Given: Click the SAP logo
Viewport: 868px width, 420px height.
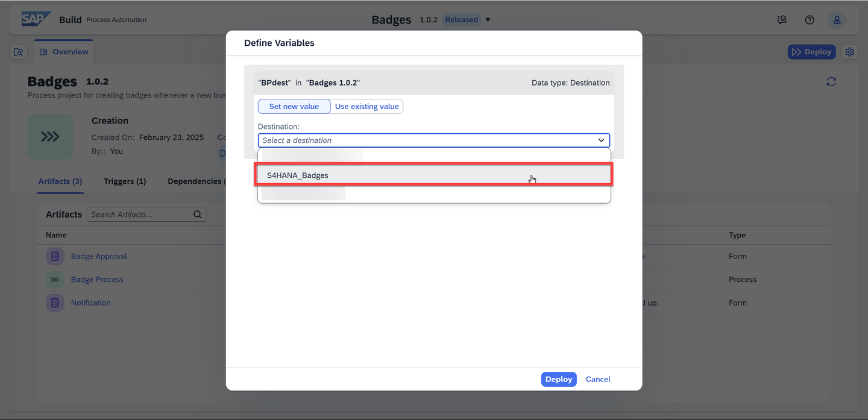Looking at the screenshot, I should pos(36,19).
